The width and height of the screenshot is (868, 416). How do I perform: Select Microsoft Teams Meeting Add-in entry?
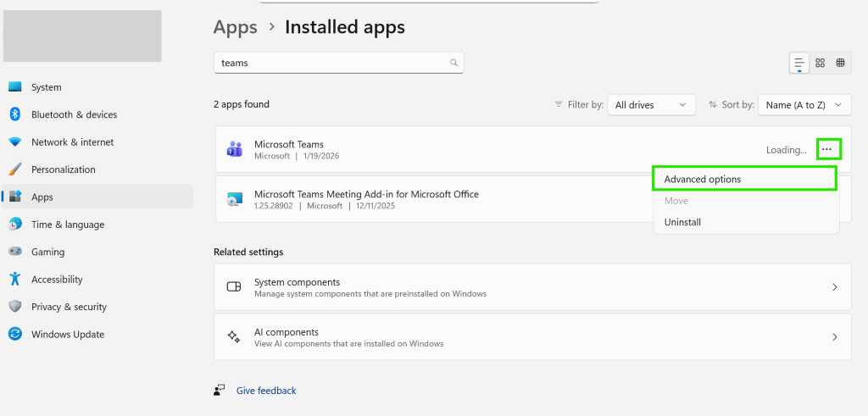coord(366,194)
